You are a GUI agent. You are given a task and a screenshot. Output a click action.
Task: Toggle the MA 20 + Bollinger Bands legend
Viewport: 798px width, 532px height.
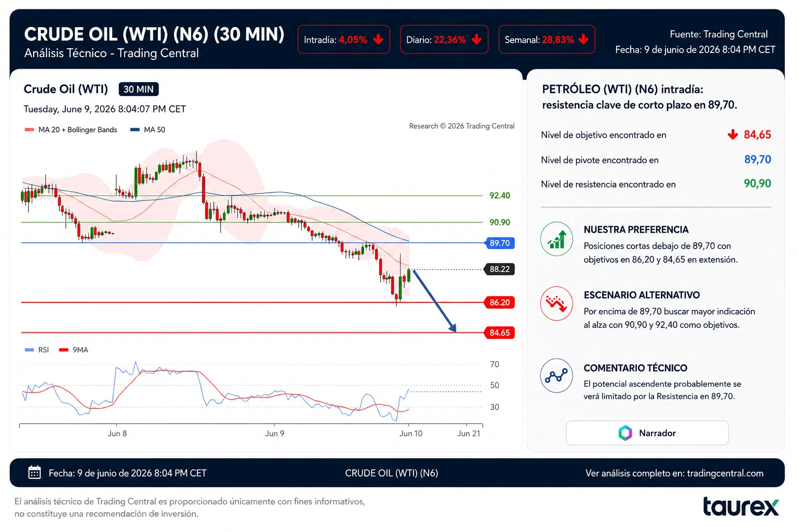[71, 130]
